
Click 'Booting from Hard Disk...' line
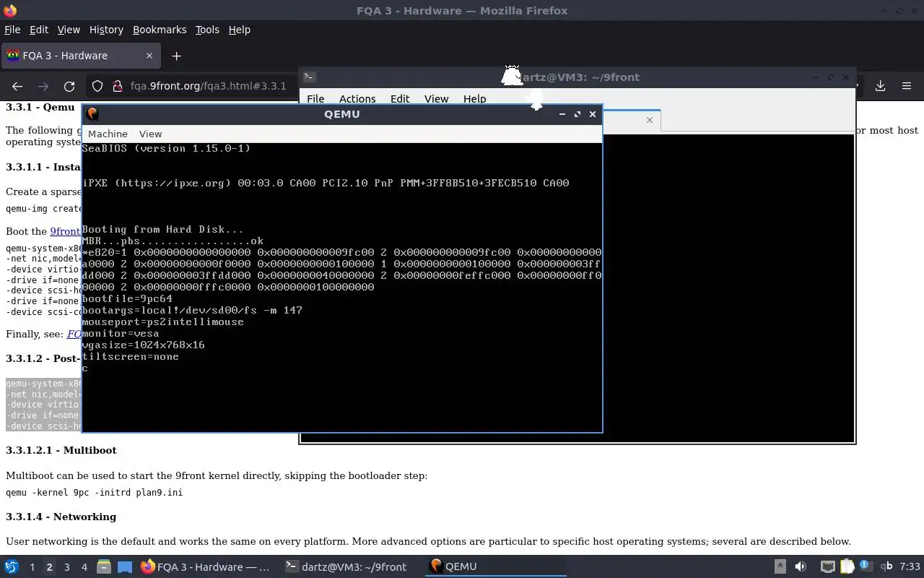(163, 229)
